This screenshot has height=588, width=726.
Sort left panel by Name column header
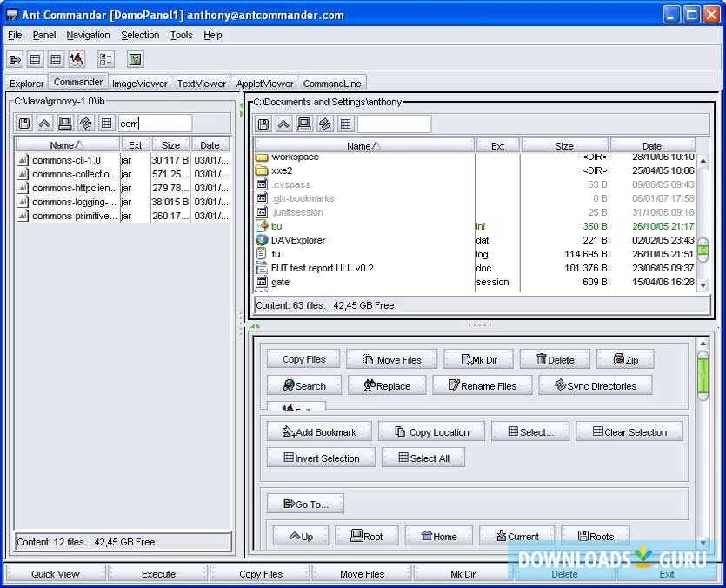coord(67,145)
